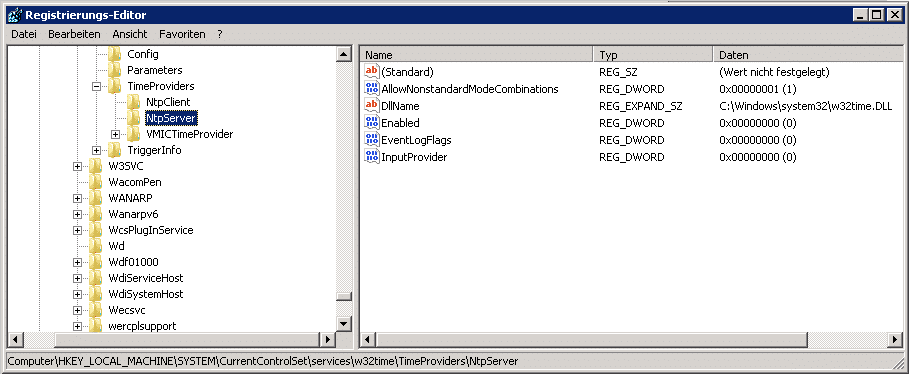Expand the WcsPlugInService node
This screenshot has width=909, height=374.
tap(77, 230)
